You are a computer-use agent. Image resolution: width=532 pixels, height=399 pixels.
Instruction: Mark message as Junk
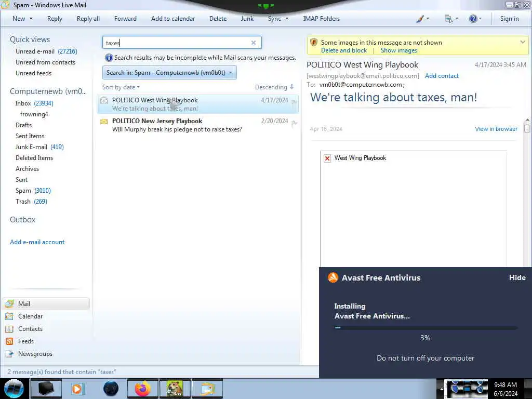[247, 19]
